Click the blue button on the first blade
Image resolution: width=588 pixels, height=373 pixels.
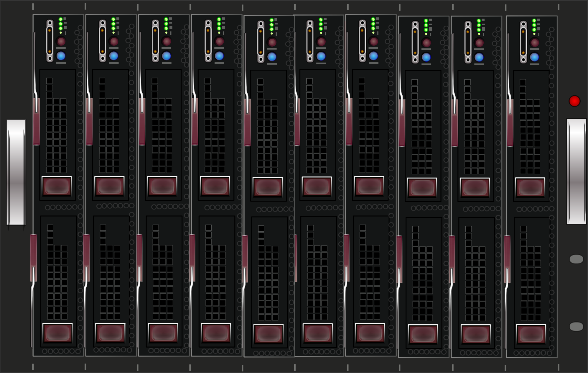61,55
